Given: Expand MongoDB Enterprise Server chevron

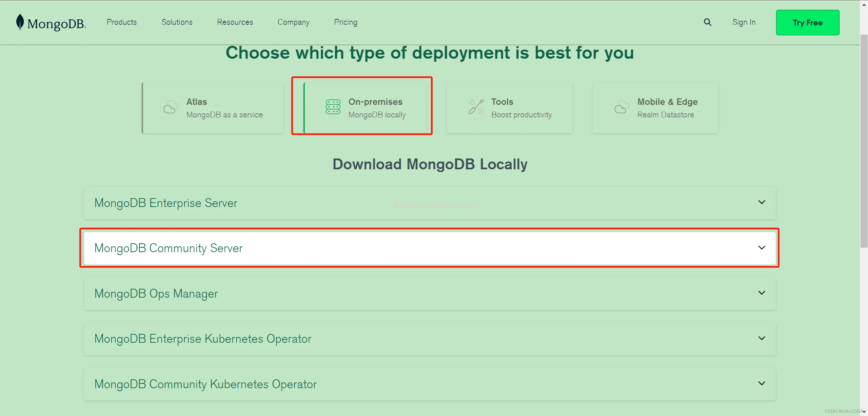Looking at the screenshot, I should pyautogui.click(x=762, y=203).
